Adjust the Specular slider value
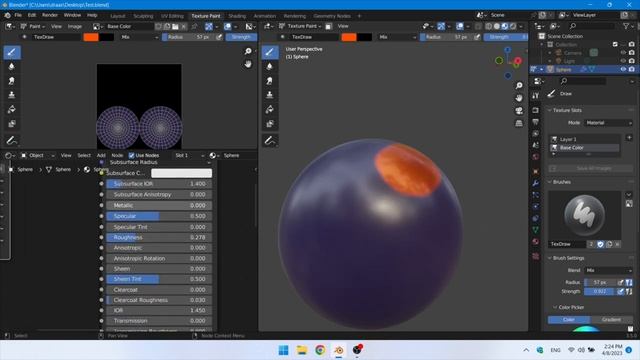Image resolution: width=640 pixels, height=360 pixels. click(x=159, y=216)
